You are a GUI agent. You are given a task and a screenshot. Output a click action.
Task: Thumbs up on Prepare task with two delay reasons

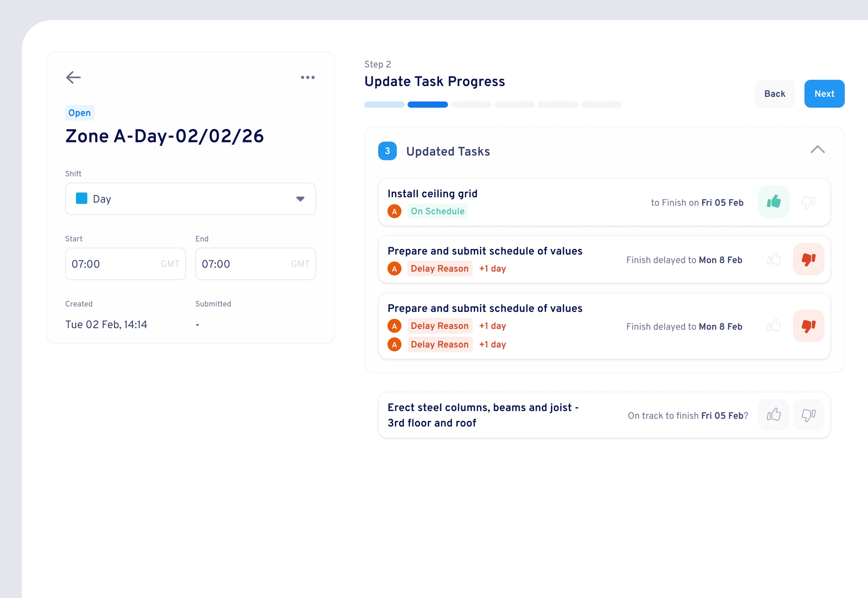[773, 326]
